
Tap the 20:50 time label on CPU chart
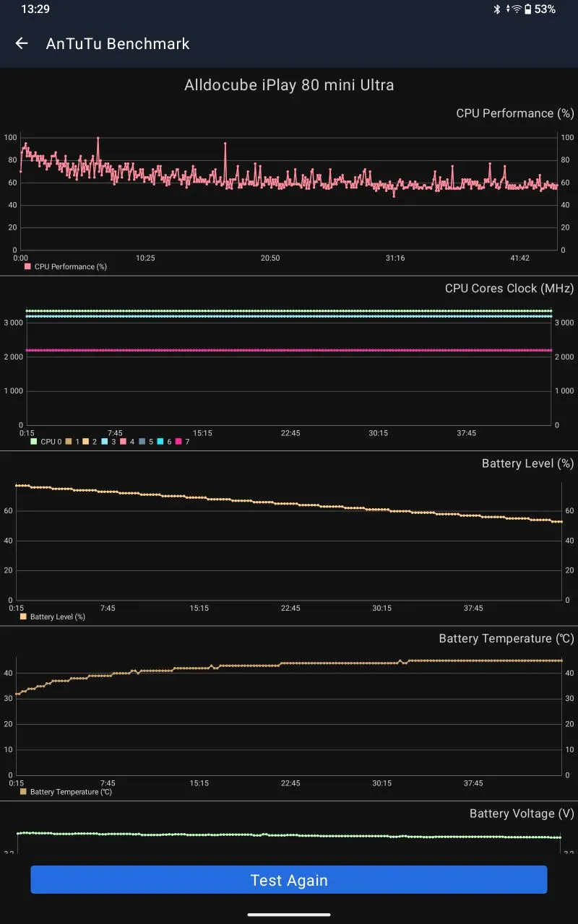tap(270, 258)
